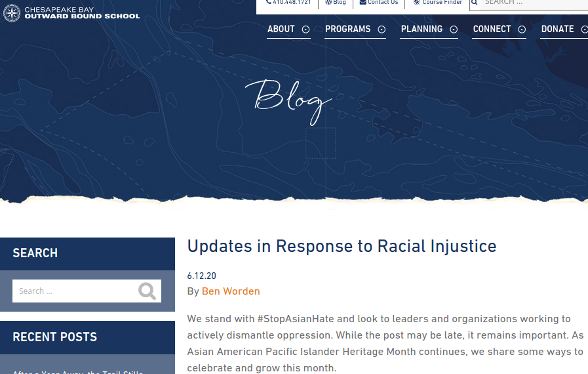The height and width of the screenshot is (374, 588).
Task: Call the phone number 410.448.1721
Action: point(292,2)
